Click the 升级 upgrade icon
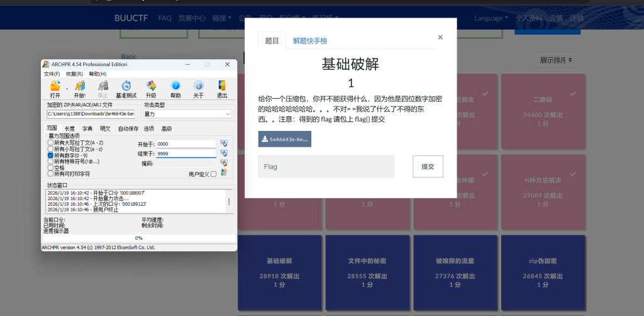Image resolution: width=644 pixels, height=316 pixels. coord(151,86)
